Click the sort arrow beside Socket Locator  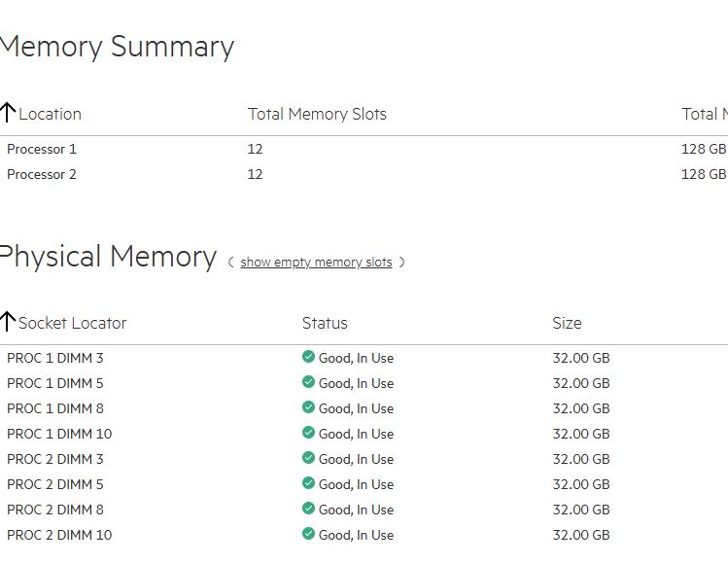(x=8, y=322)
